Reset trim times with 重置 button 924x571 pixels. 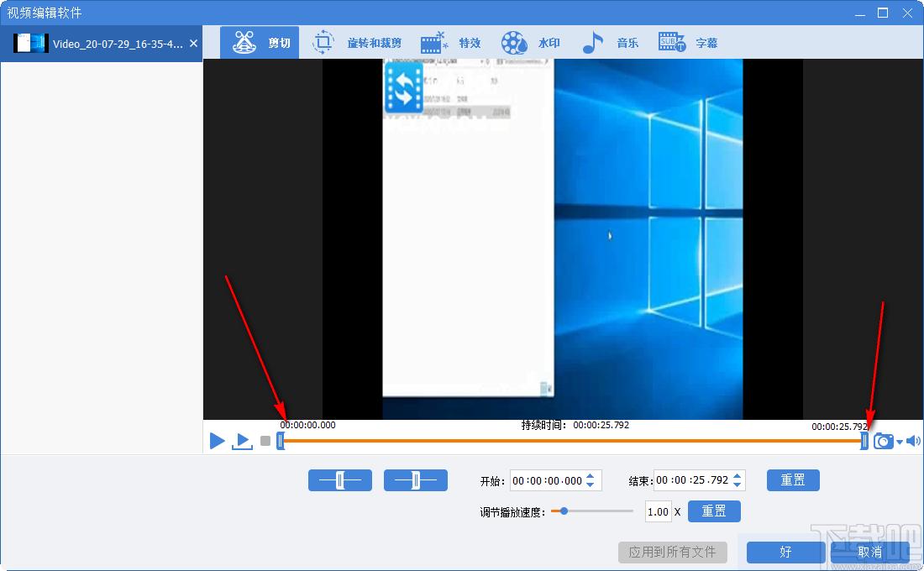pyautogui.click(x=793, y=479)
